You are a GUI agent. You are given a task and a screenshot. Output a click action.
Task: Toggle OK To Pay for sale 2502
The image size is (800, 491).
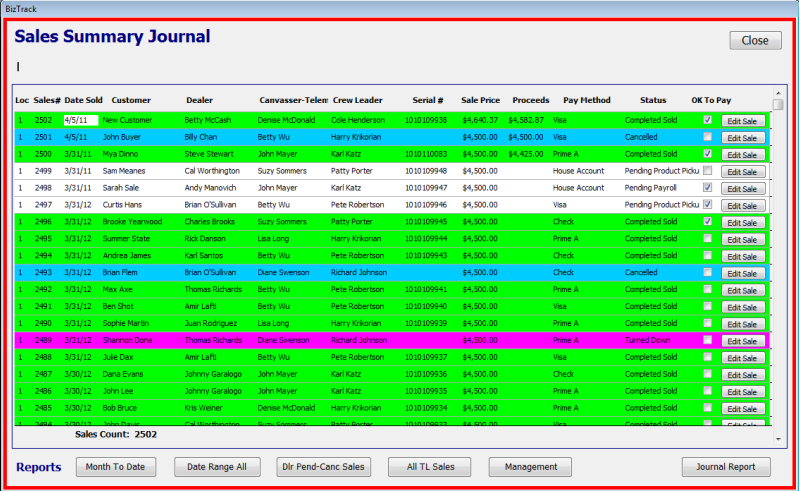coord(707,120)
